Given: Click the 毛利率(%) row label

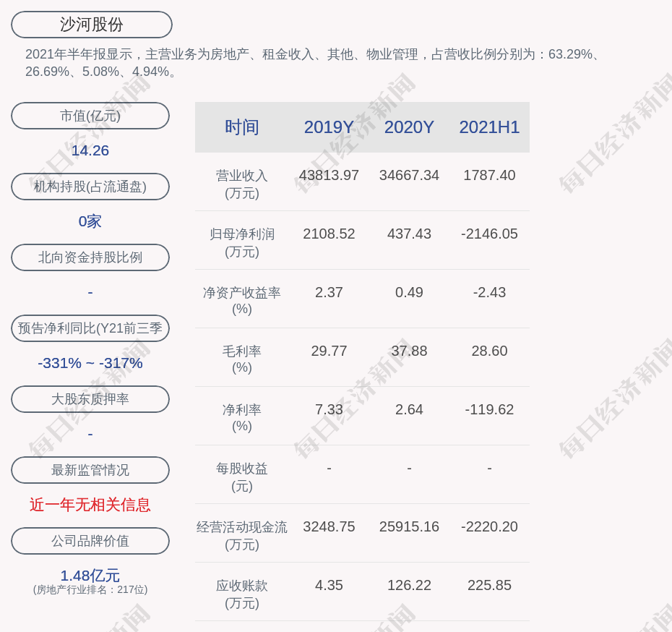Looking at the screenshot, I should click(242, 359).
